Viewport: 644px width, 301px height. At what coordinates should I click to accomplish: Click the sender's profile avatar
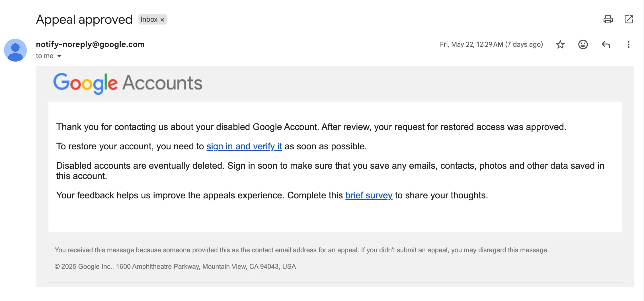[x=15, y=50]
